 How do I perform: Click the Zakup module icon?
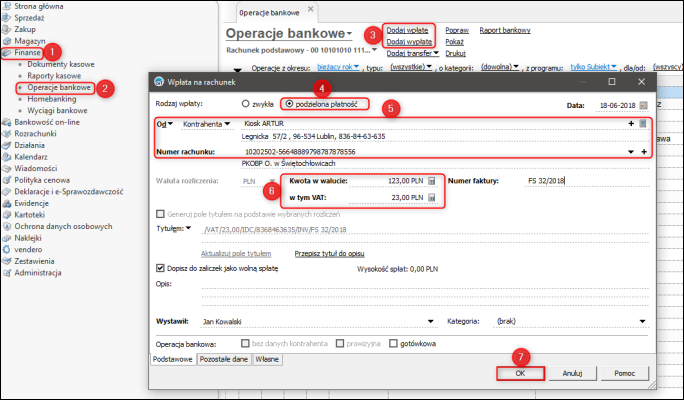pyautogui.click(x=7, y=29)
